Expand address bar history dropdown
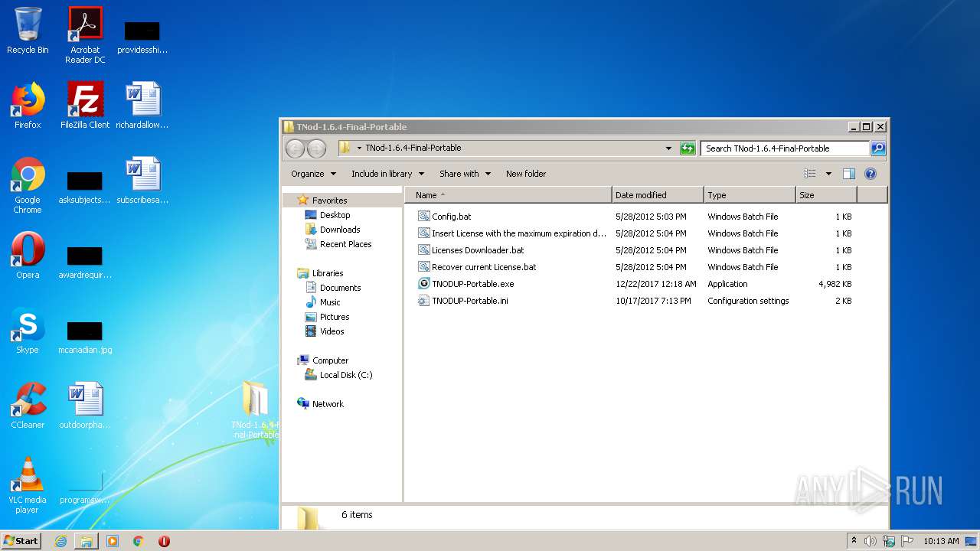This screenshot has width=980, height=551. (668, 148)
